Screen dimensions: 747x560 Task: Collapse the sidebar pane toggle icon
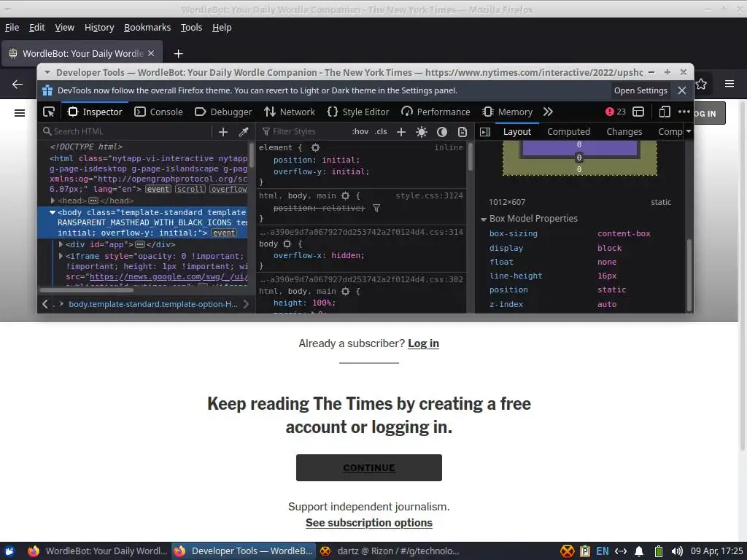point(485,132)
